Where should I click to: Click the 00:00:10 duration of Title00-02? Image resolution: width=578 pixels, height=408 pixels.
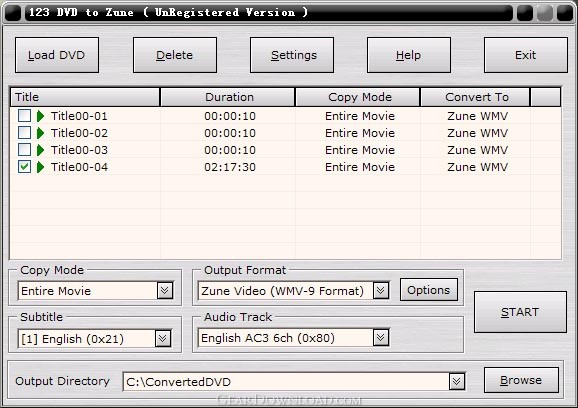(230, 133)
